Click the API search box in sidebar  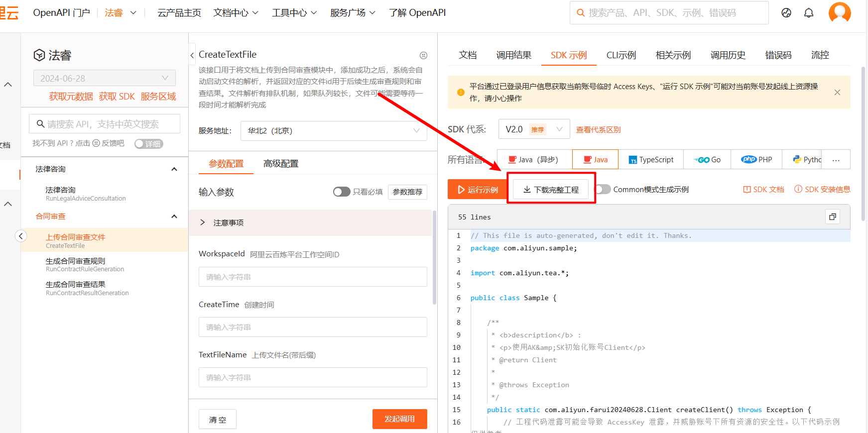pyautogui.click(x=105, y=124)
